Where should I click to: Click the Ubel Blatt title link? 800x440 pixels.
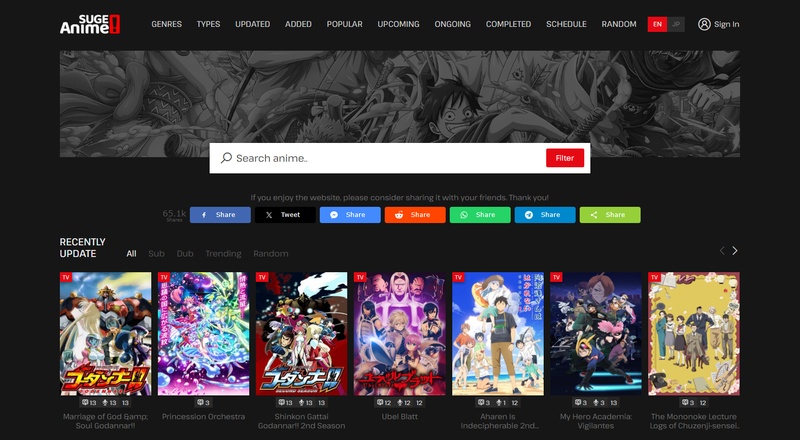pos(399,417)
